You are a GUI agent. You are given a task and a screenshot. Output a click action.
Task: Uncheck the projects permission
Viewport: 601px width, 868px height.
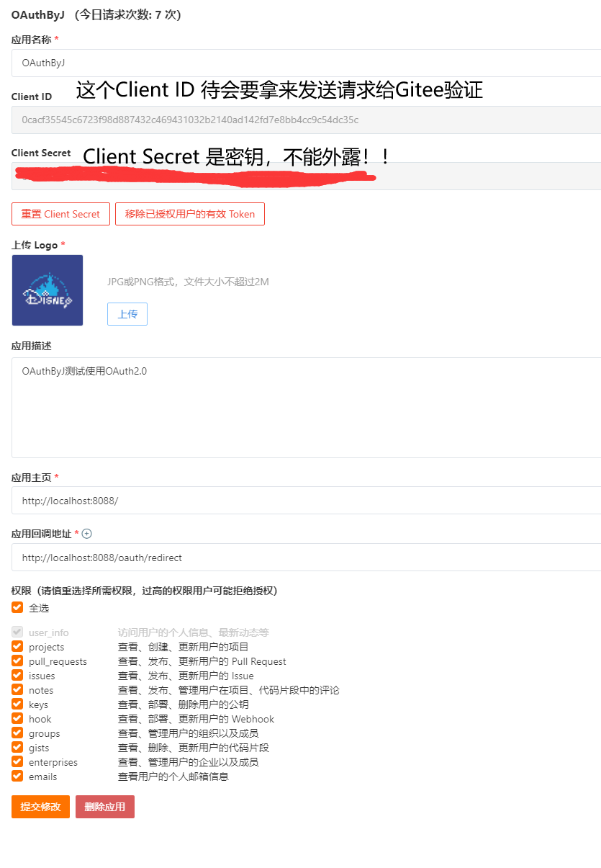(17, 646)
